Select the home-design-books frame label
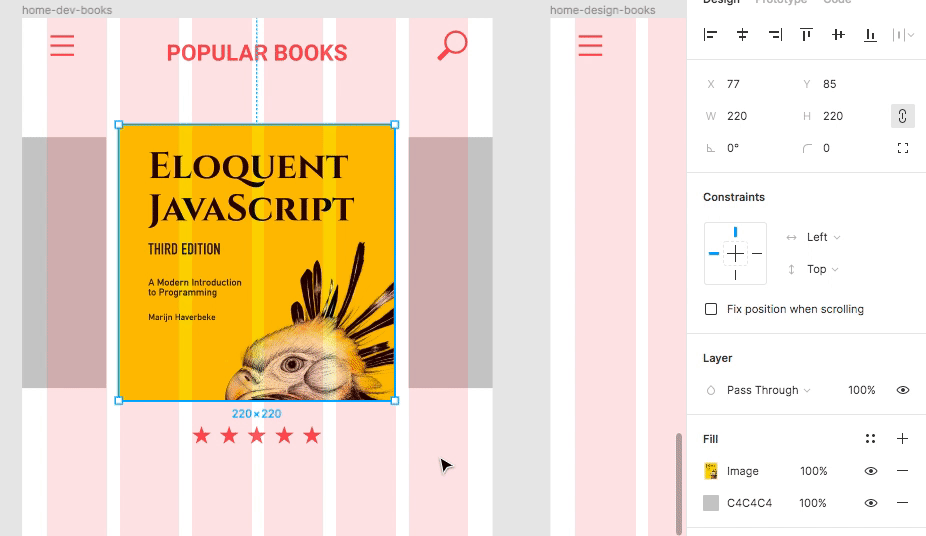The image size is (926, 536). (602, 10)
